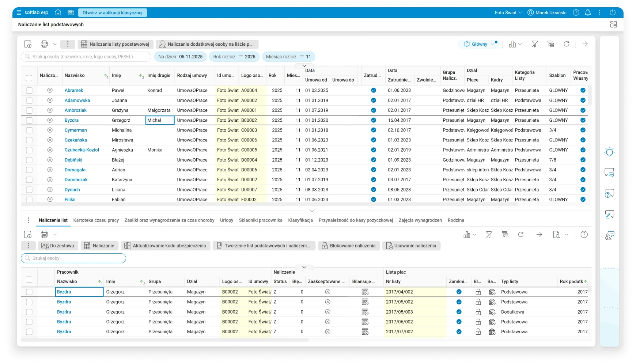Screen dimensions: 636x364
Task: Open the lightbulb hints icon in right sidebar
Action: point(609,152)
